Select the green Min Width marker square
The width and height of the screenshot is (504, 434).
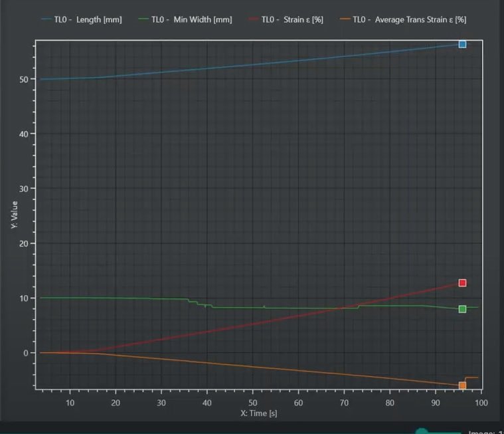click(x=462, y=309)
